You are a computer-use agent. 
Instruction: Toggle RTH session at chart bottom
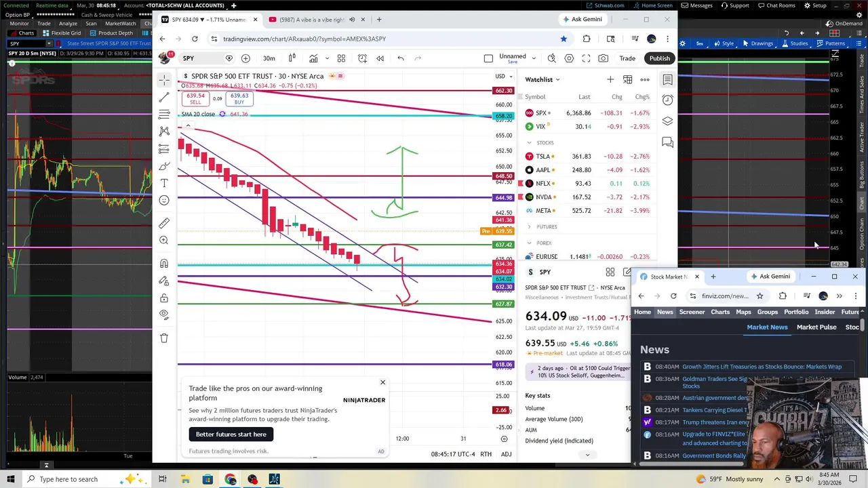[x=486, y=454]
